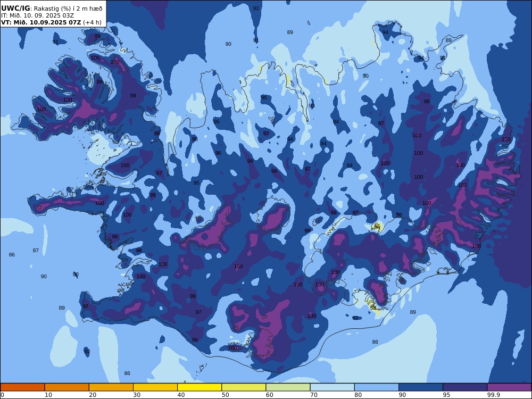
Task: Click the 10–20 orange legend color block
Action: point(67,387)
